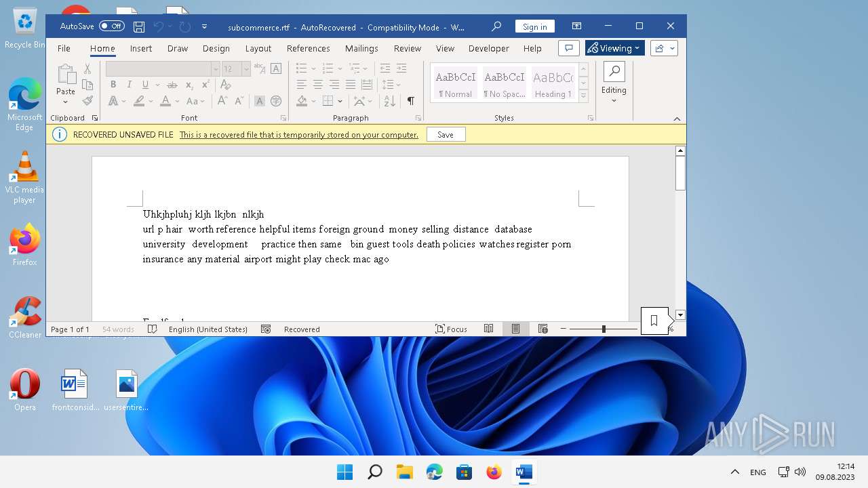
Task: Click the recovered file information link
Action: click(x=299, y=135)
